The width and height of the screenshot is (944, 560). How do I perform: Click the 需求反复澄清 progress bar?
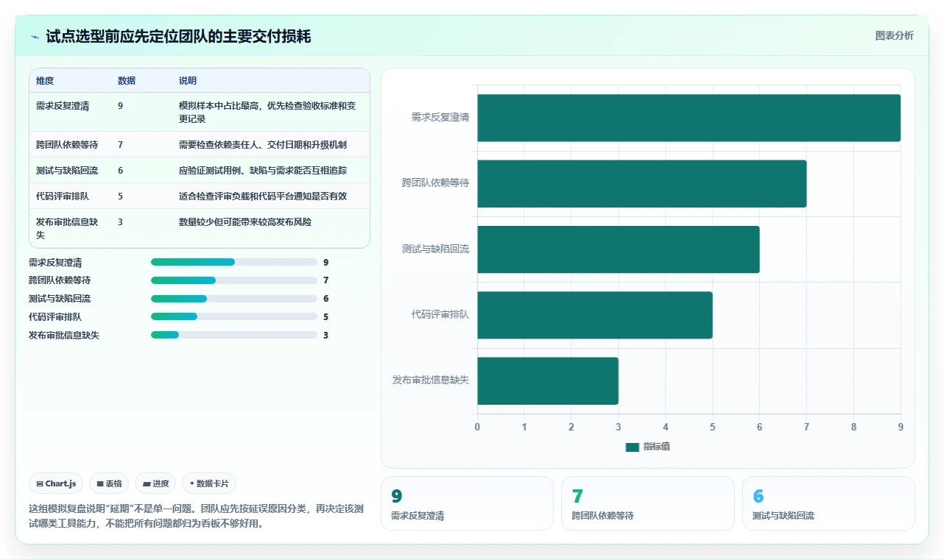coord(233,262)
